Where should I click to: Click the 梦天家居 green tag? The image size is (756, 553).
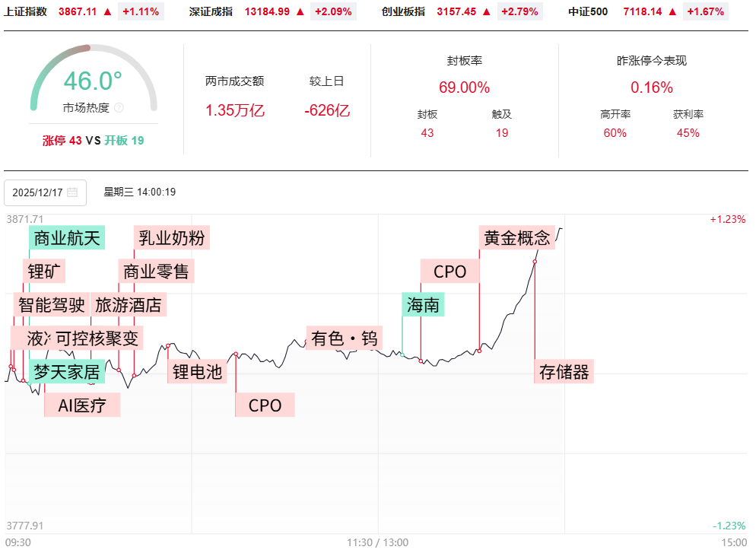[67, 372]
